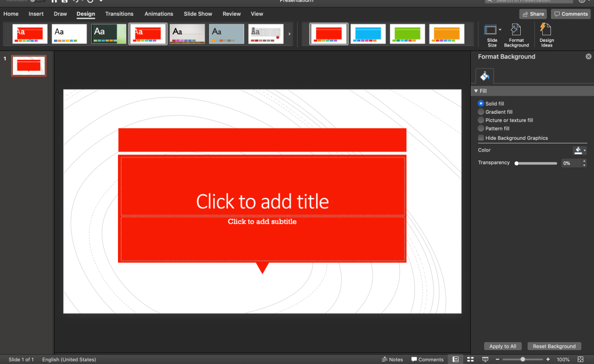Expand the themes gallery arrow
Viewport: 594px width, 364px height.
[289, 34]
